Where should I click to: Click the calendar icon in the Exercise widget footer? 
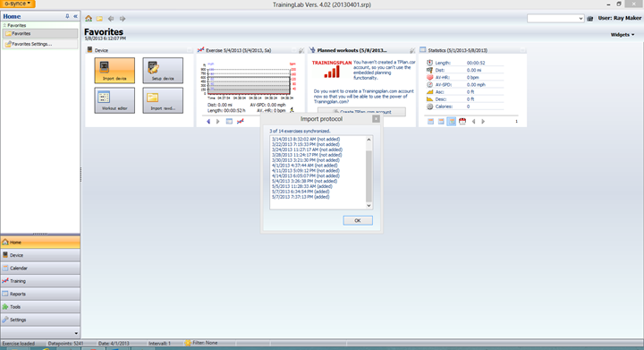(x=229, y=121)
